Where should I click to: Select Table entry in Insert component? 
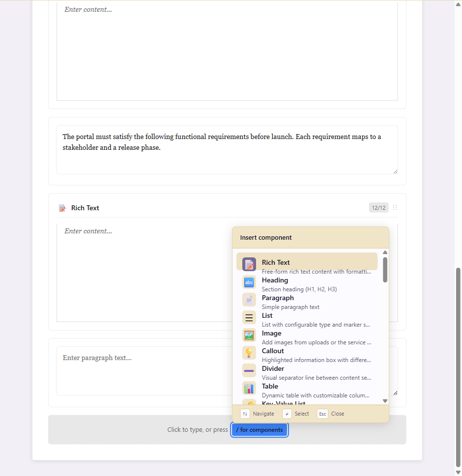(307, 390)
